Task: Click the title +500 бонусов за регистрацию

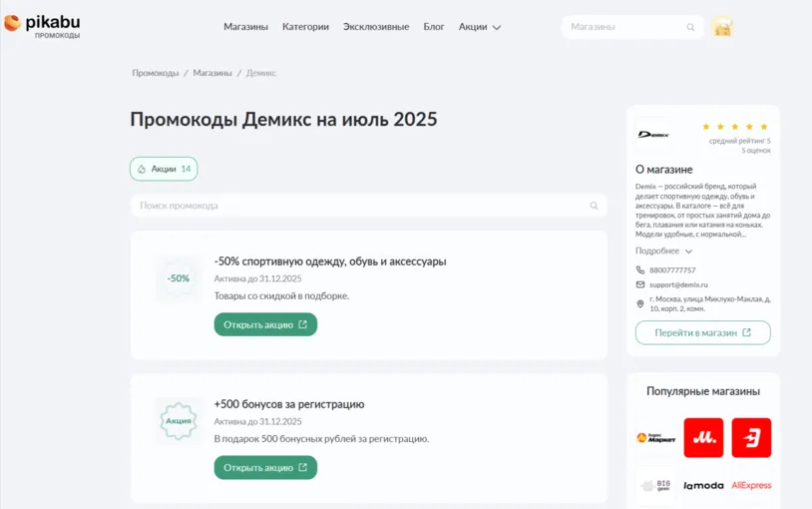Action: pos(289,404)
